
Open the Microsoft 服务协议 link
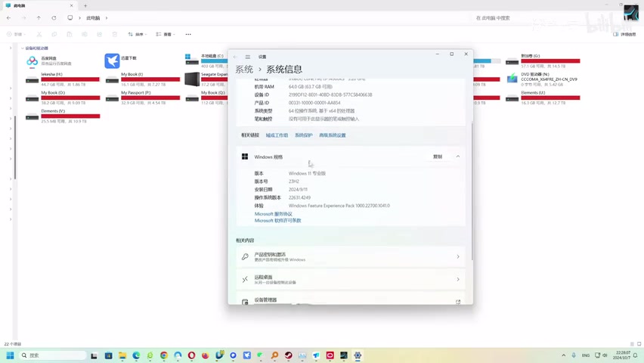point(273,214)
